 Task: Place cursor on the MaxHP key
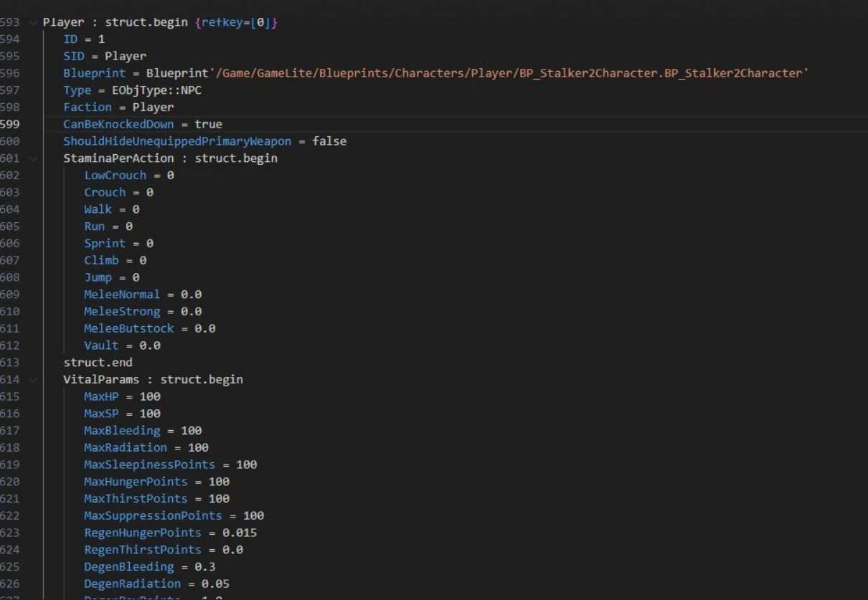101,396
